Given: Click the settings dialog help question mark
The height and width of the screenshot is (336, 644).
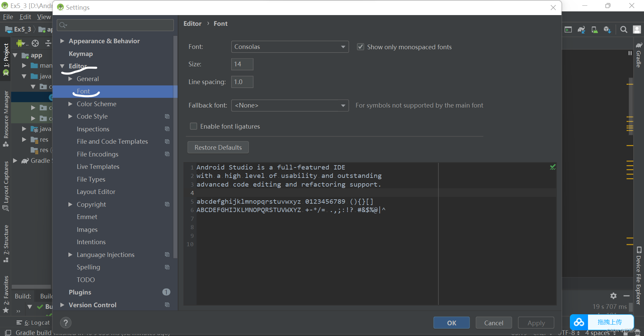Looking at the screenshot, I should 66,323.
